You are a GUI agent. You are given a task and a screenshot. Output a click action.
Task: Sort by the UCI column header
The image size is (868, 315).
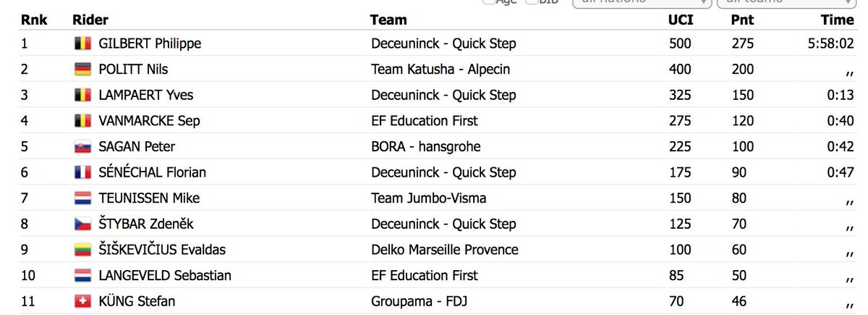pyautogui.click(x=680, y=20)
